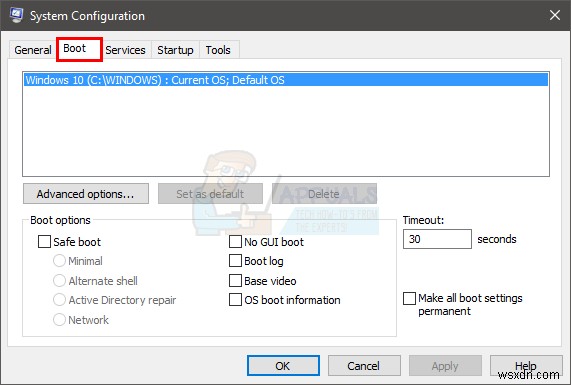Select the Windows 10 (C:\WINDOWS) boot entry
The height and width of the screenshot is (385, 571).
click(286, 80)
